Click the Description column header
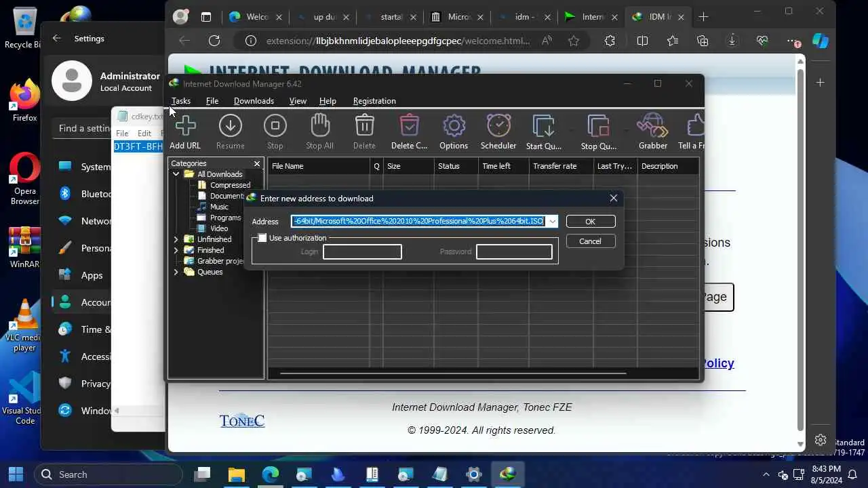This screenshot has width=868, height=488. 668,166
